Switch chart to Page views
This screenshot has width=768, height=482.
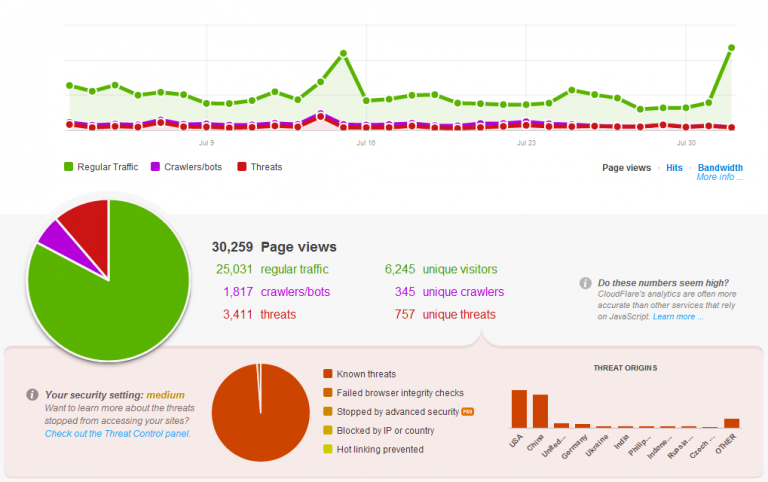pyautogui.click(x=626, y=168)
